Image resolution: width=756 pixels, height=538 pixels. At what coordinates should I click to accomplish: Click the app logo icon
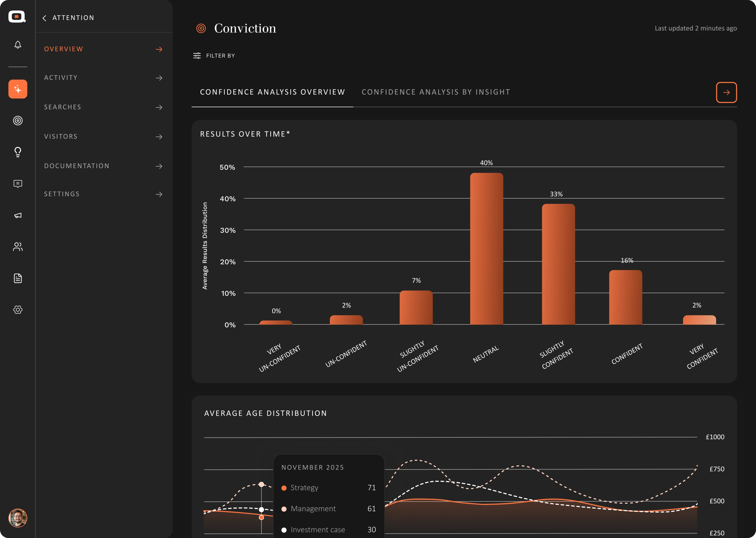tap(17, 17)
